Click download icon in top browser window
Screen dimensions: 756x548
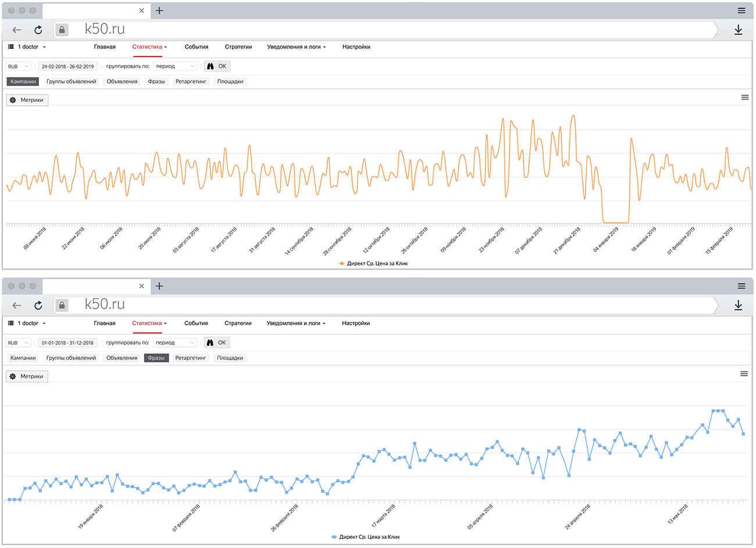[738, 30]
